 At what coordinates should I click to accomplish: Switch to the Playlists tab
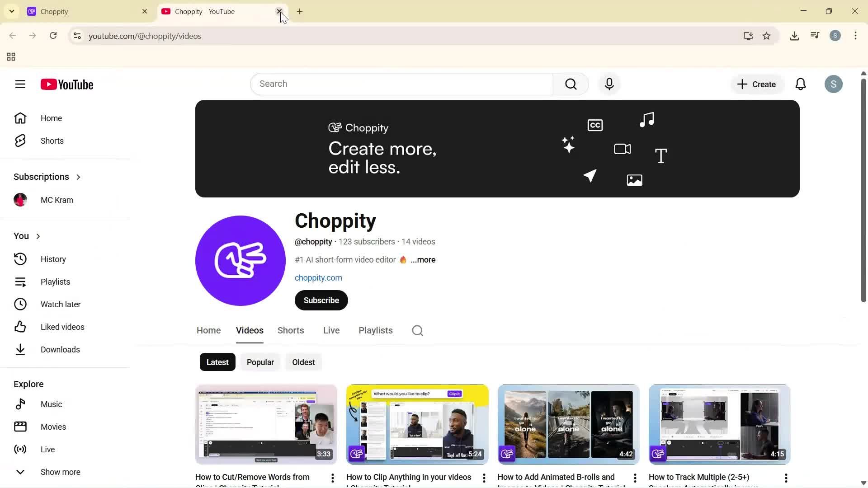click(x=375, y=330)
